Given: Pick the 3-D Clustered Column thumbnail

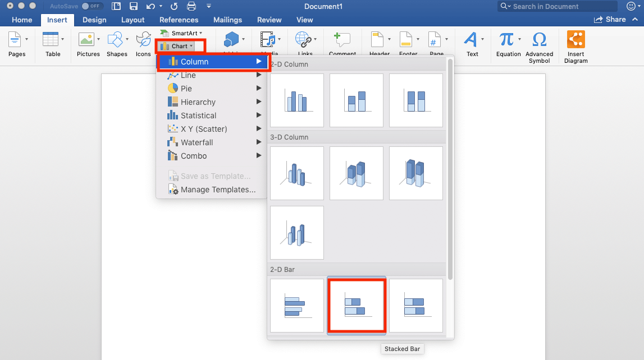Looking at the screenshot, I should tap(297, 173).
